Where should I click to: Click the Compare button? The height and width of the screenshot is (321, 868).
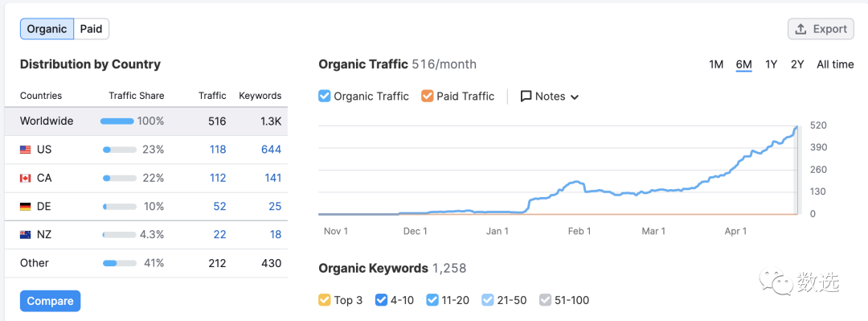(x=51, y=301)
